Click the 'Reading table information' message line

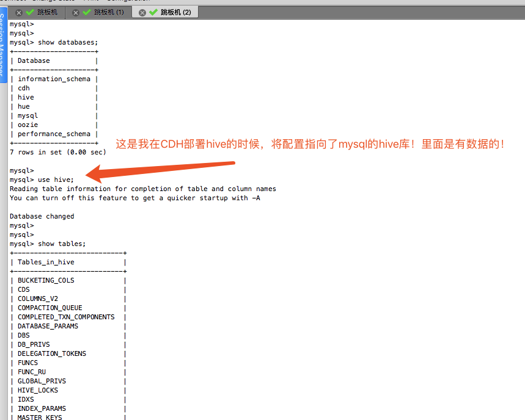143,189
